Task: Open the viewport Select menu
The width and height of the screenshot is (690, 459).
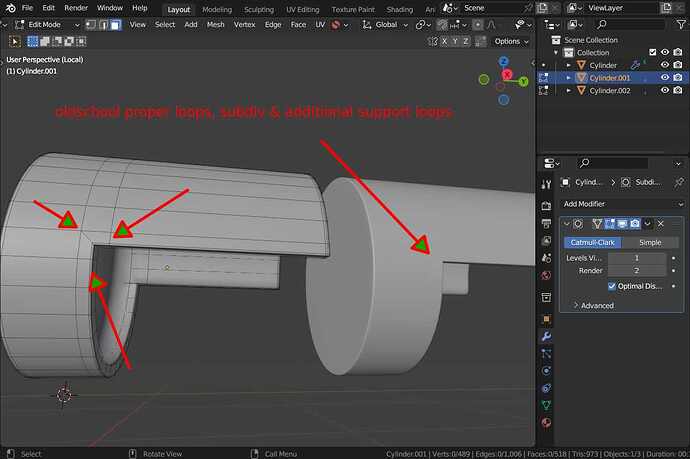Action: pos(165,25)
